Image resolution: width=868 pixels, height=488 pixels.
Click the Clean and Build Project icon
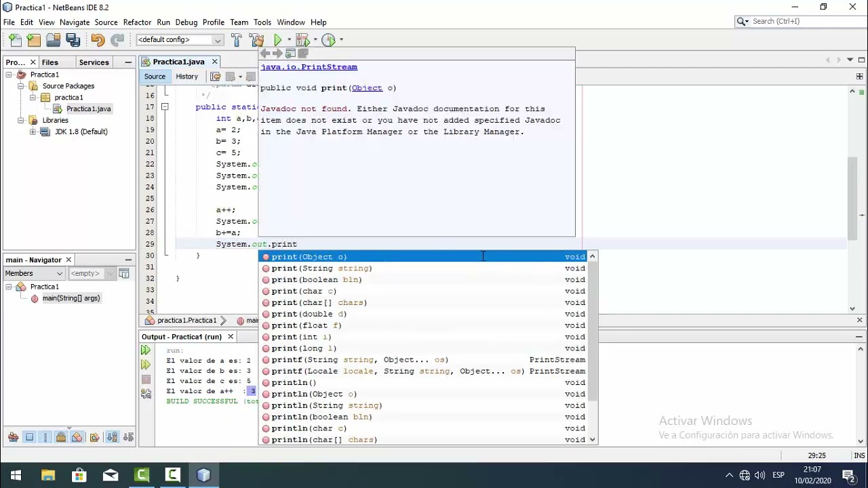point(256,40)
